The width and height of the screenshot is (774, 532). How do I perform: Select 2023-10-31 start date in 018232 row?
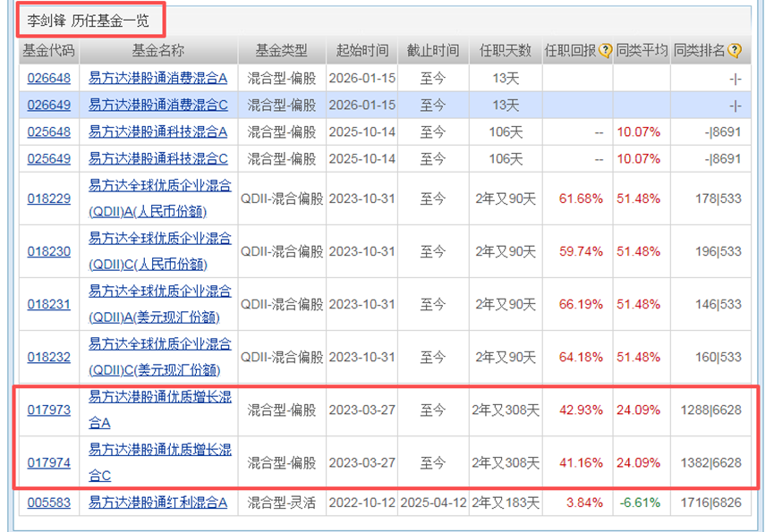tap(361, 357)
